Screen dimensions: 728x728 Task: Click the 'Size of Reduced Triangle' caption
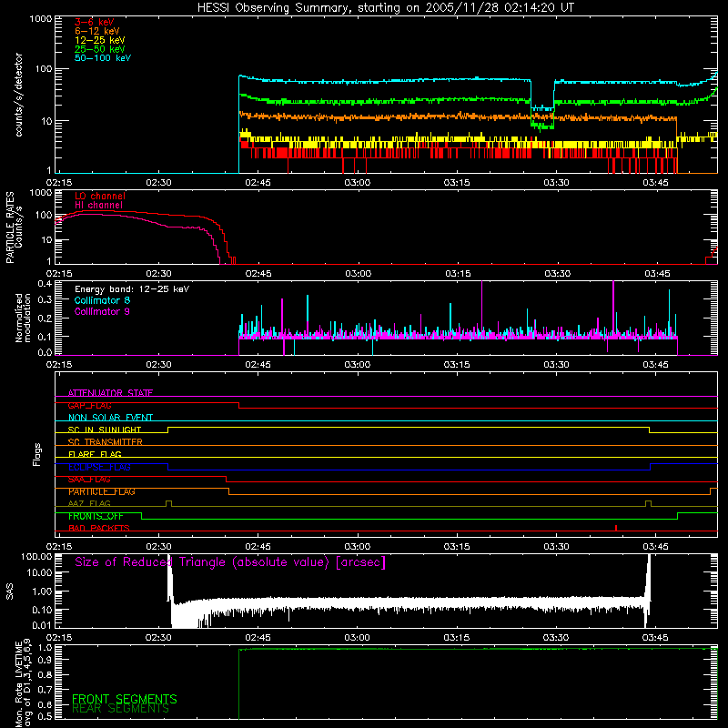pyautogui.click(x=230, y=562)
